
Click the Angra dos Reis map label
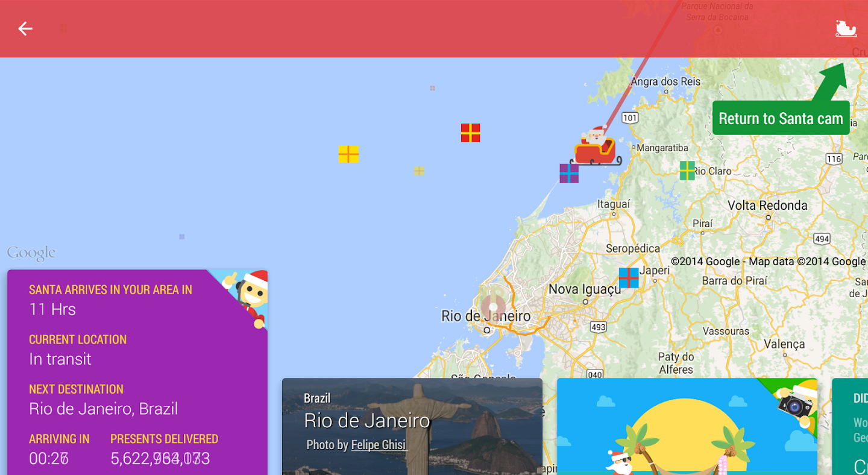pos(665,81)
